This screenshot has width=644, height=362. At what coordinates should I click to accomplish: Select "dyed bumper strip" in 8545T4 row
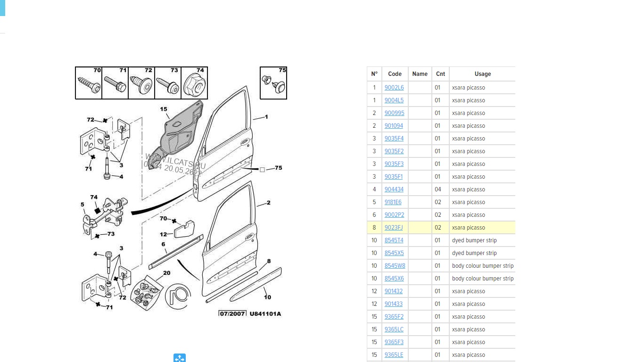(474, 240)
